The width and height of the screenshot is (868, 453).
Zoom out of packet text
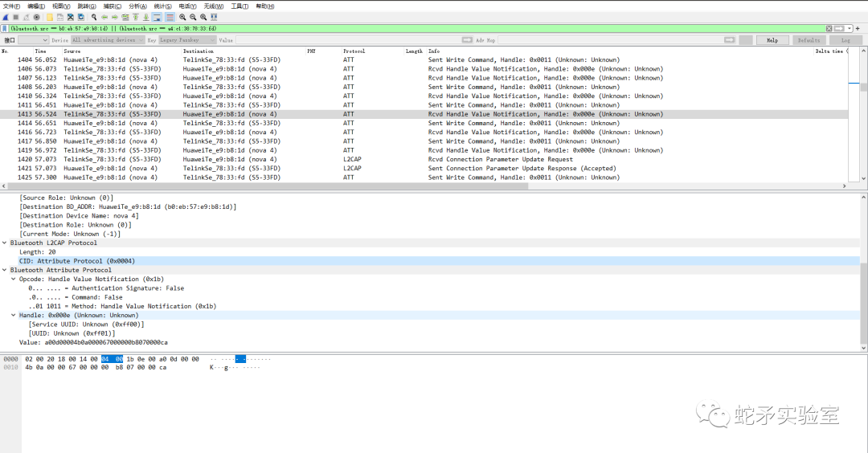pos(193,17)
